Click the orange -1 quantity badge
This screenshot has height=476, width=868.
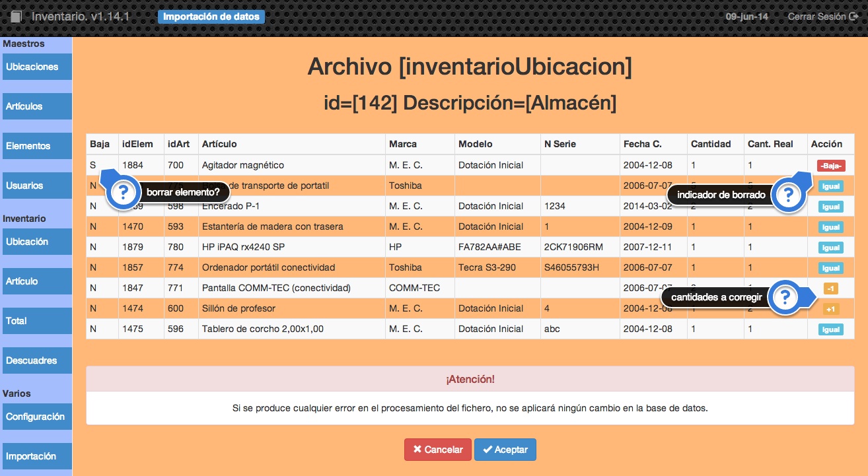[x=830, y=289]
